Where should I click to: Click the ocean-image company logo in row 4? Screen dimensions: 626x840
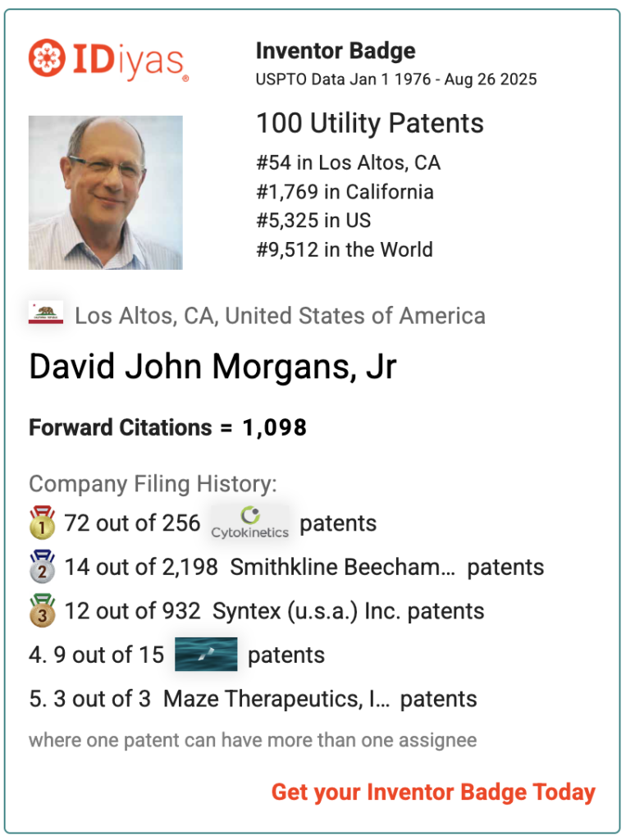pyautogui.click(x=206, y=654)
